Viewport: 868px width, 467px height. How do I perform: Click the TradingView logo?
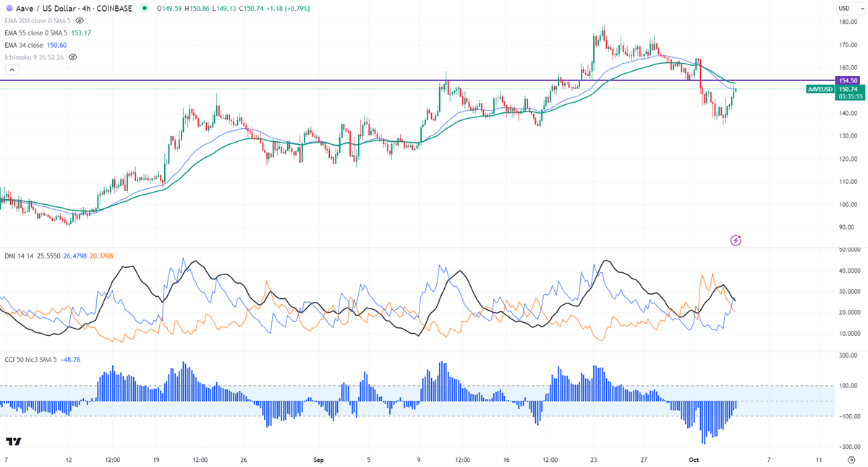(13, 442)
